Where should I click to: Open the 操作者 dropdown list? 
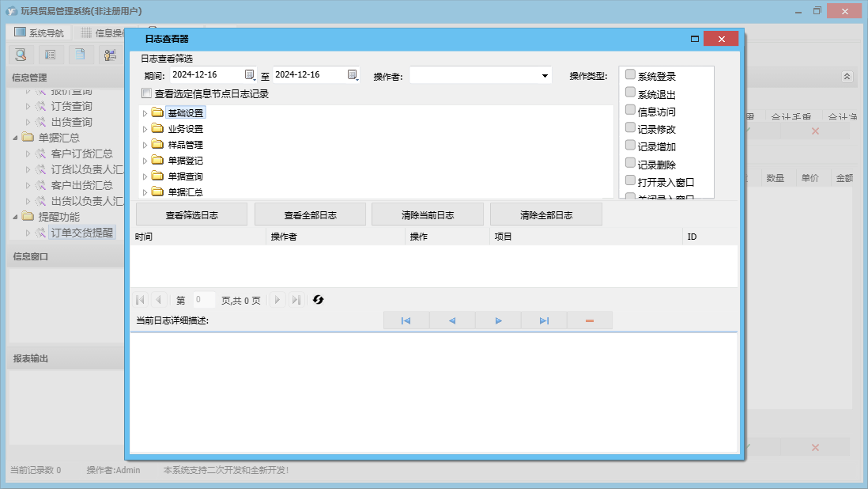545,76
